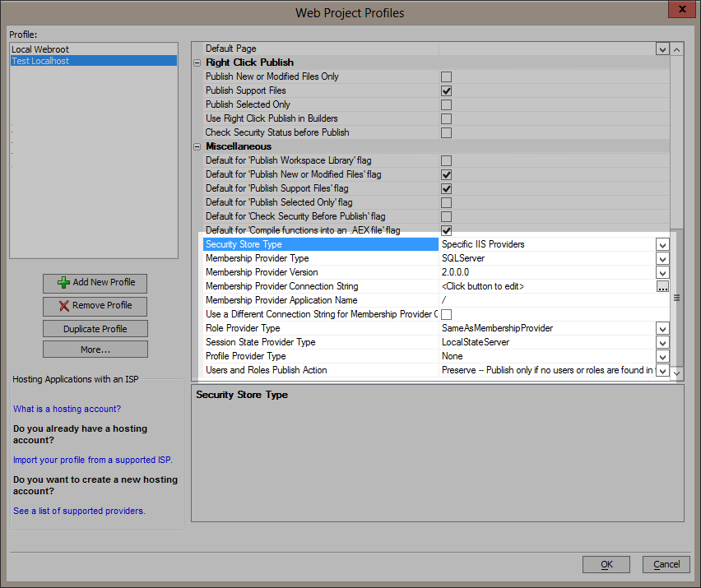Open Session State Provider Type dropdown

click(662, 342)
